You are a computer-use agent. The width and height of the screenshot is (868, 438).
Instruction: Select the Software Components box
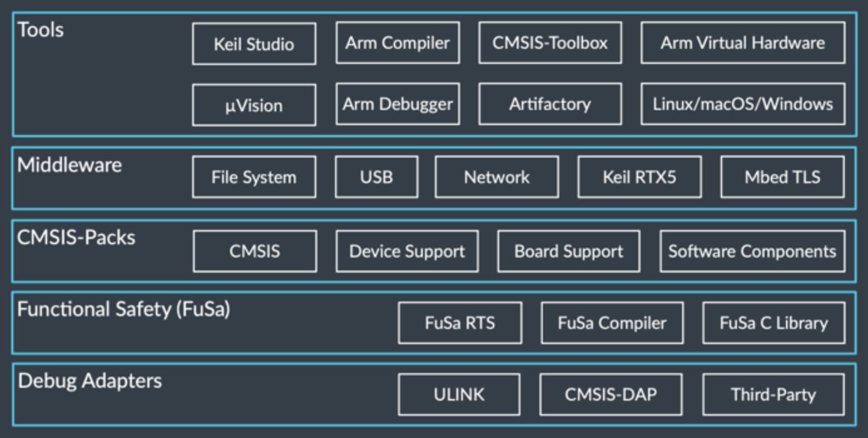tap(752, 251)
